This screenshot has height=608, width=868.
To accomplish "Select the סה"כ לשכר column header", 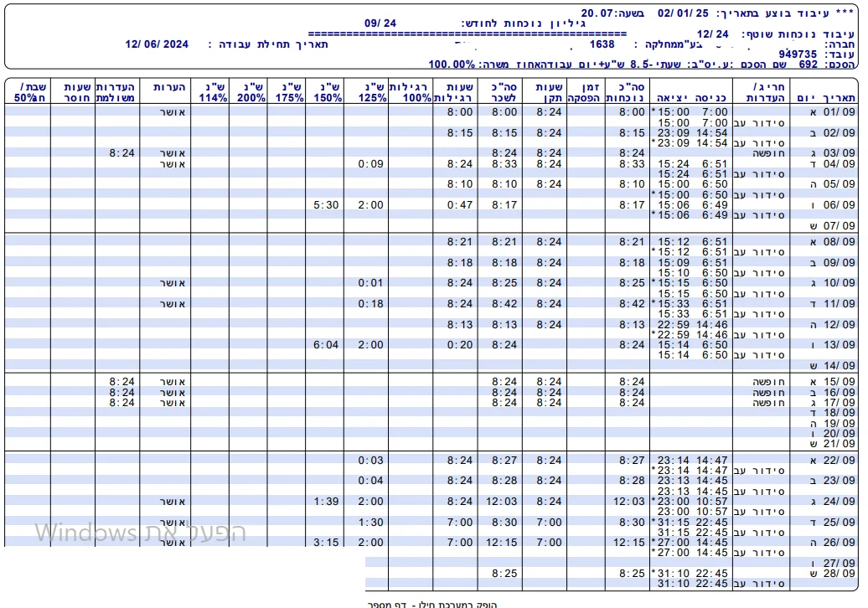I will pos(504,92).
